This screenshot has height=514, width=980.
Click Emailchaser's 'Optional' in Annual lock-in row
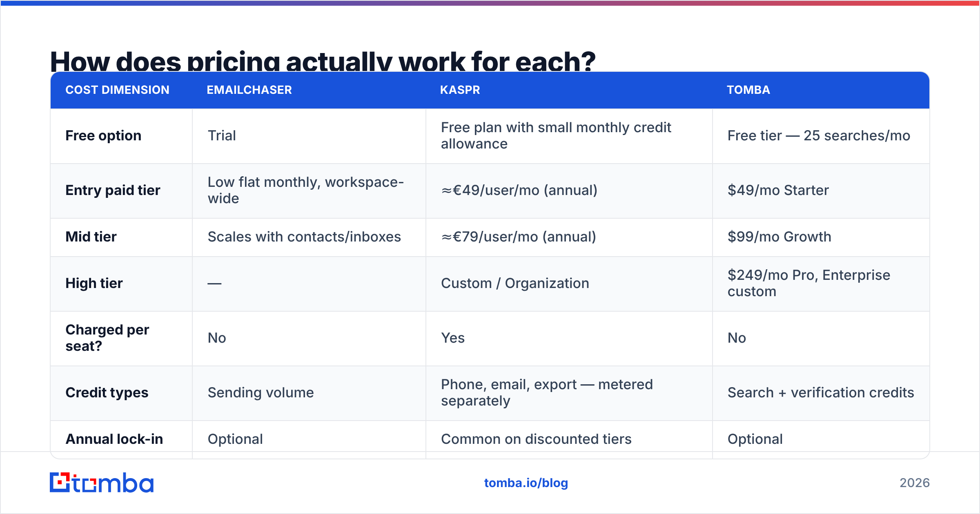coord(235,439)
